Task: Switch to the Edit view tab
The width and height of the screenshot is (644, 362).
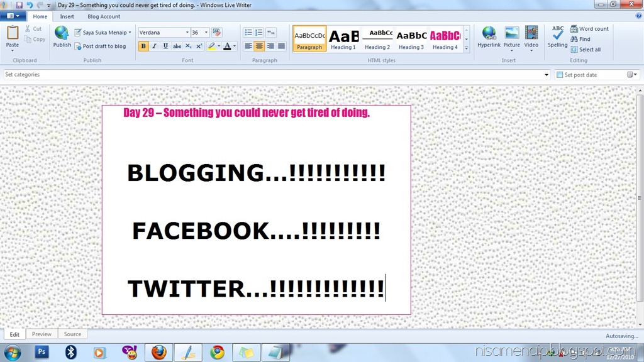Action: (x=15, y=334)
